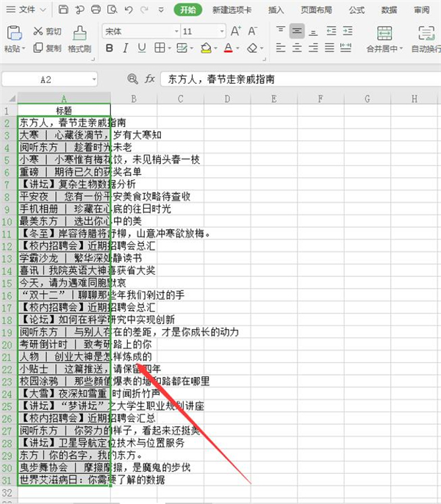441x504 pixels.
Task: Select row 32 header
Action: (7, 493)
